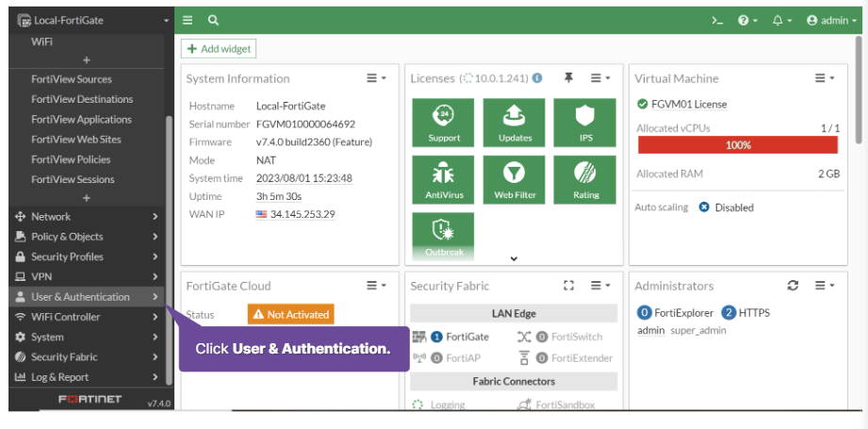868x429 pixels.
Task: Click plus button below FortiView Sessions
Action: pos(87,198)
